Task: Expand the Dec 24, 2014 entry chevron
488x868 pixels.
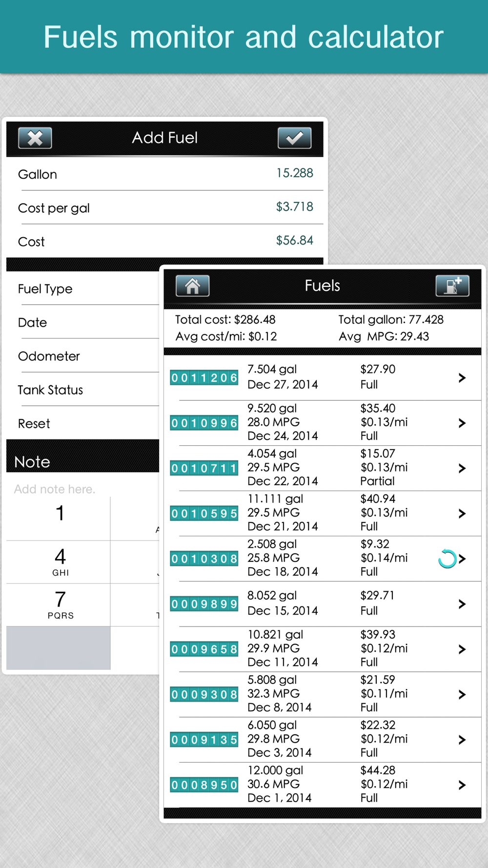Action: [462, 423]
